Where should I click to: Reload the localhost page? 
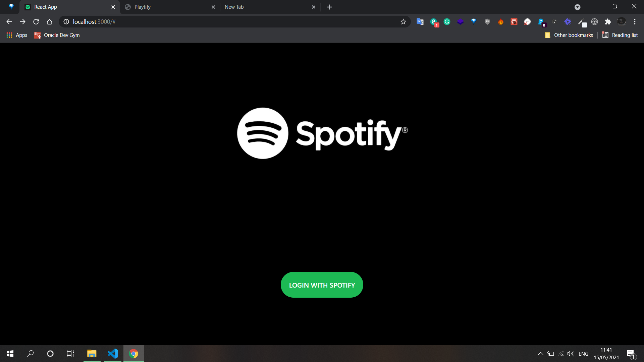pos(36,22)
